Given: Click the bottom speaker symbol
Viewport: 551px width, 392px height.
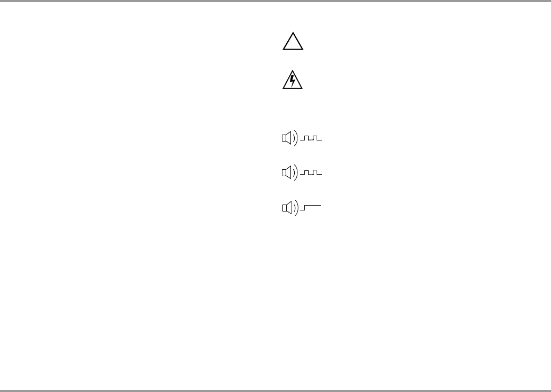Looking at the screenshot, I should pyautogui.click(x=287, y=208).
